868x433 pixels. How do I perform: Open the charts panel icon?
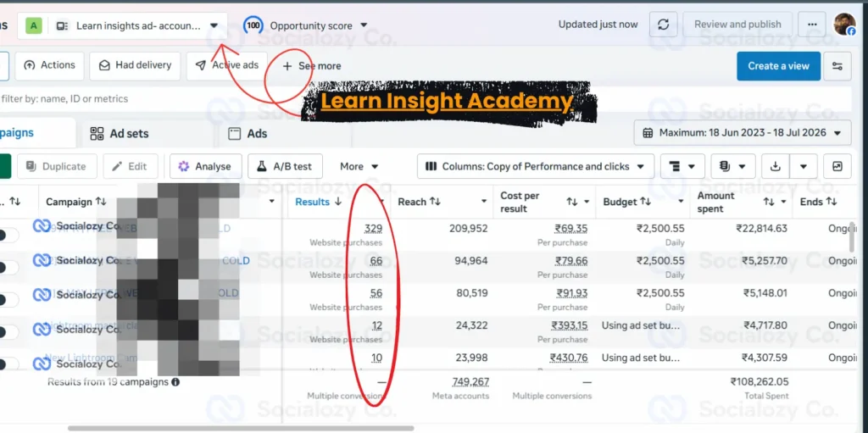click(x=837, y=167)
